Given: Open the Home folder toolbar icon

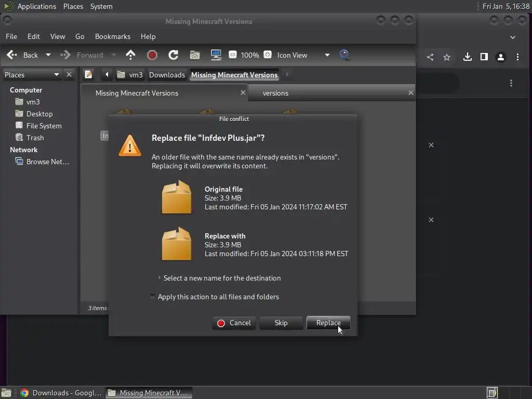Looking at the screenshot, I should [195, 55].
